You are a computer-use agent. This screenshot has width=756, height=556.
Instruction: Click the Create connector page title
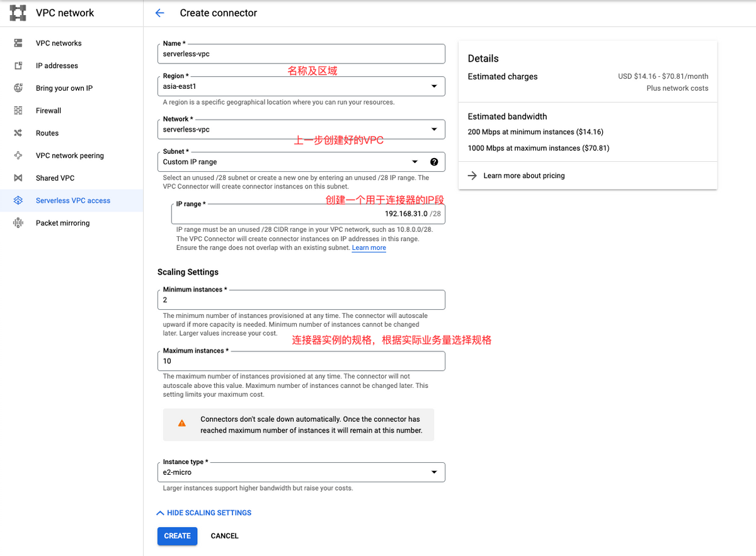[x=219, y=13]
